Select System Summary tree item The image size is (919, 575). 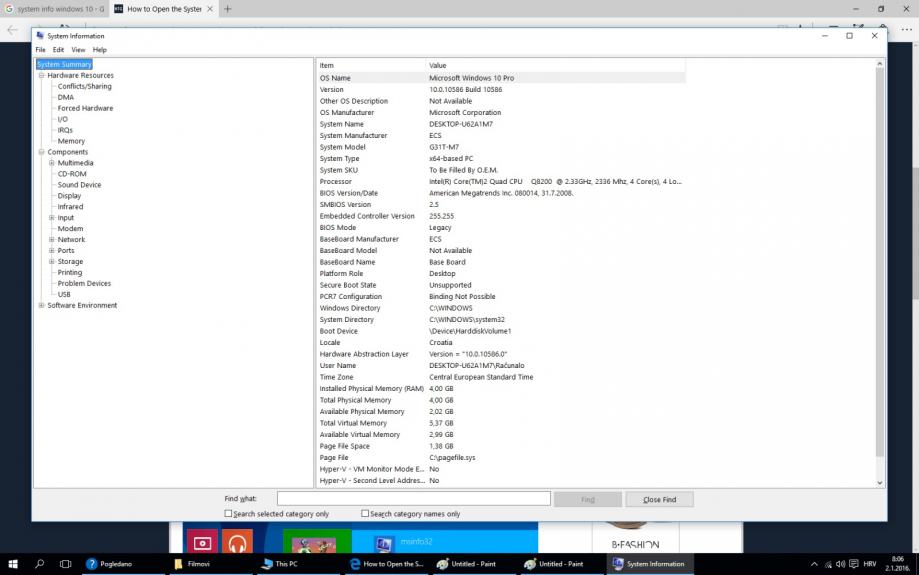pos(64,64)
